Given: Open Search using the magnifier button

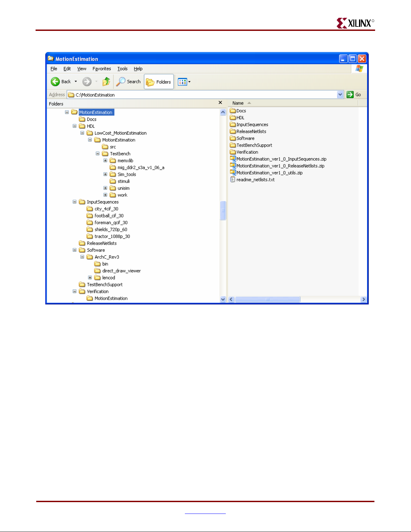Looking at the screenshot, I should (129, 82).
